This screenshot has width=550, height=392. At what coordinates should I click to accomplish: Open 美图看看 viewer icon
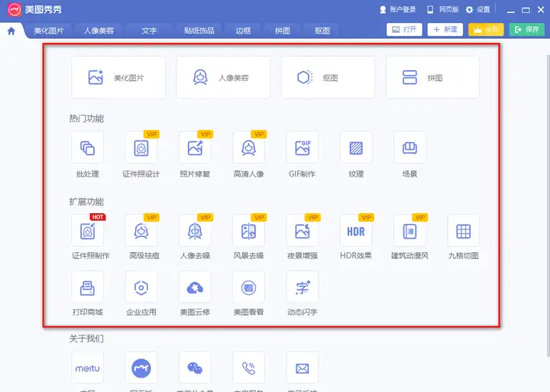tap(248, 287)
